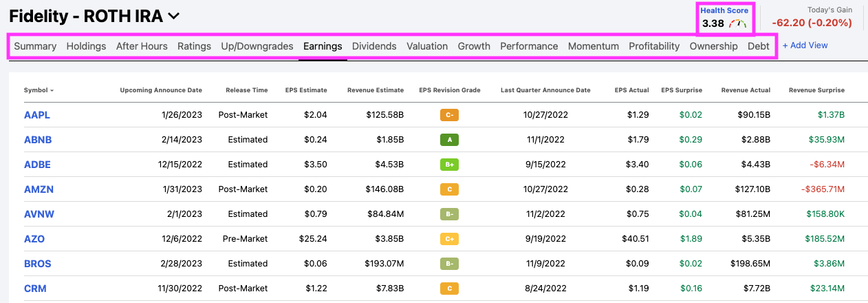Viewport: 868px width, 303px height.
Task: Click AMZN's C revision grade badge
Action: pos(449,189)
